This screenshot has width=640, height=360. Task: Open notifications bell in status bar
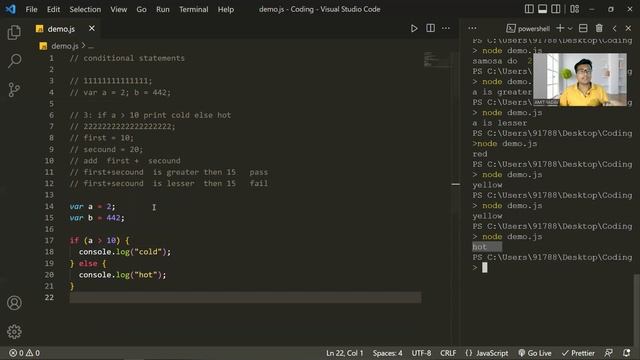tap(627, 353)
